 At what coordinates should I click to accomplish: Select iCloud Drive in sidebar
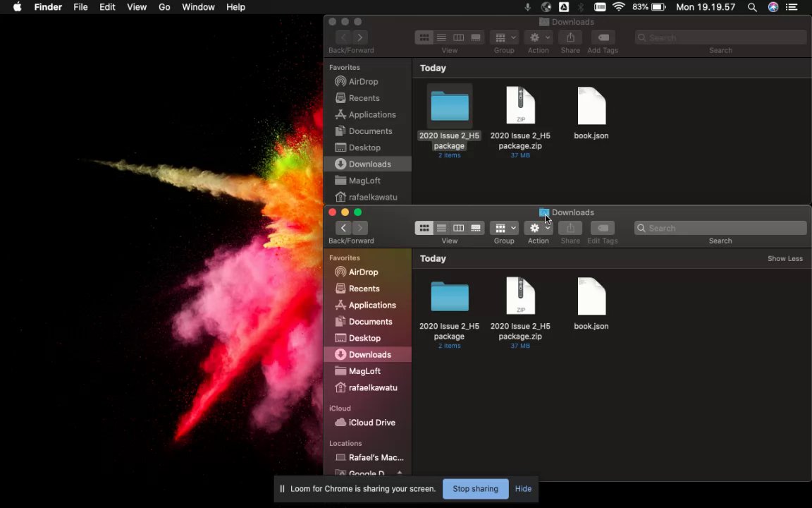(x=367, y=423)
